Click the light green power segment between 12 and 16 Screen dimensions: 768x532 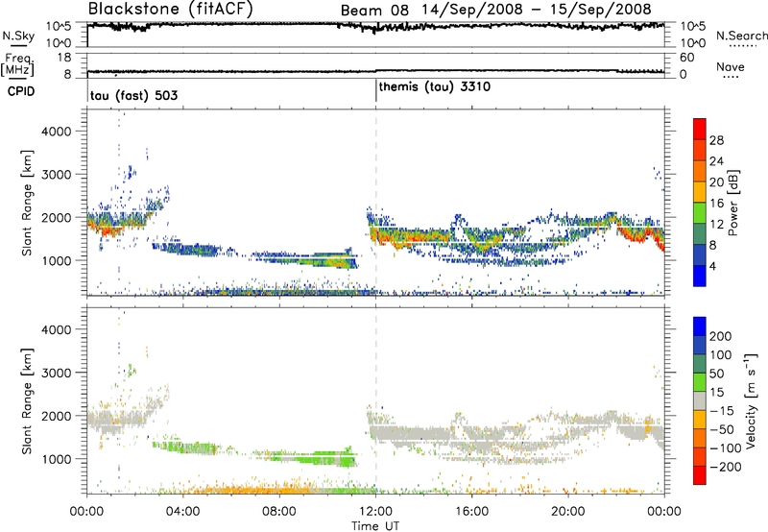pyautogui.click(x=700, y=213)
